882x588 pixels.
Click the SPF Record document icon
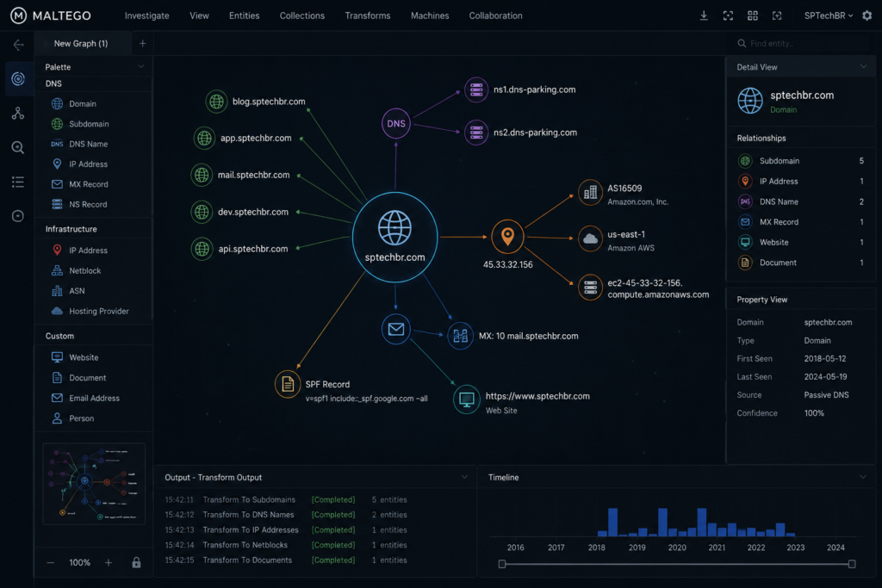click(288, 385)
